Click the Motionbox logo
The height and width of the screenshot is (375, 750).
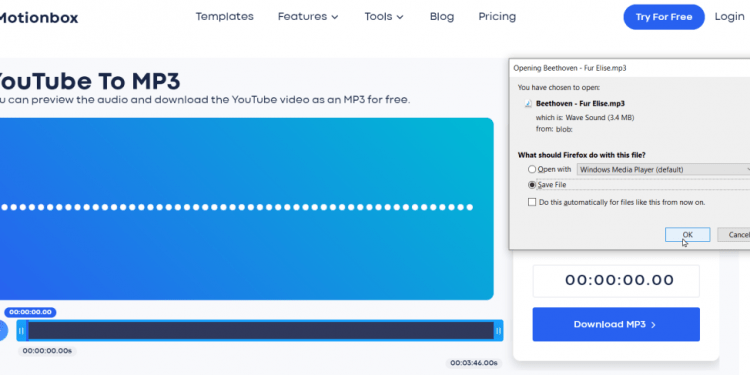click(x=38, y=18)
